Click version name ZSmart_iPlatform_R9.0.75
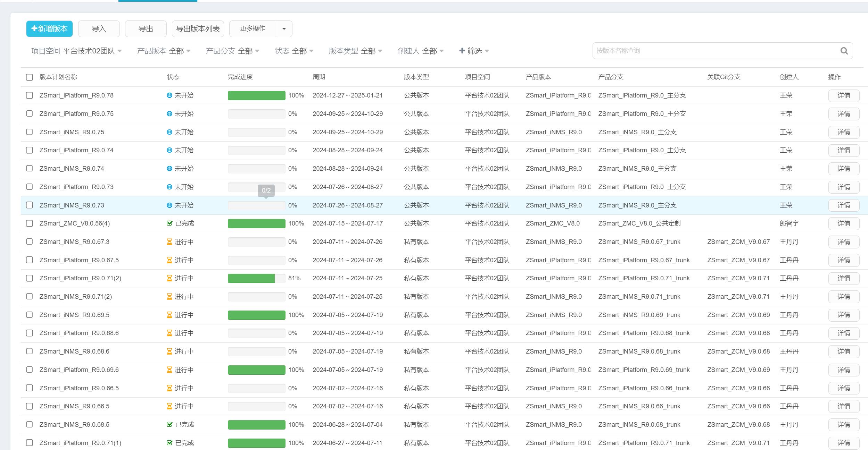Image resolution: width=868 pixels, height=450 pixels. point(76,114)
